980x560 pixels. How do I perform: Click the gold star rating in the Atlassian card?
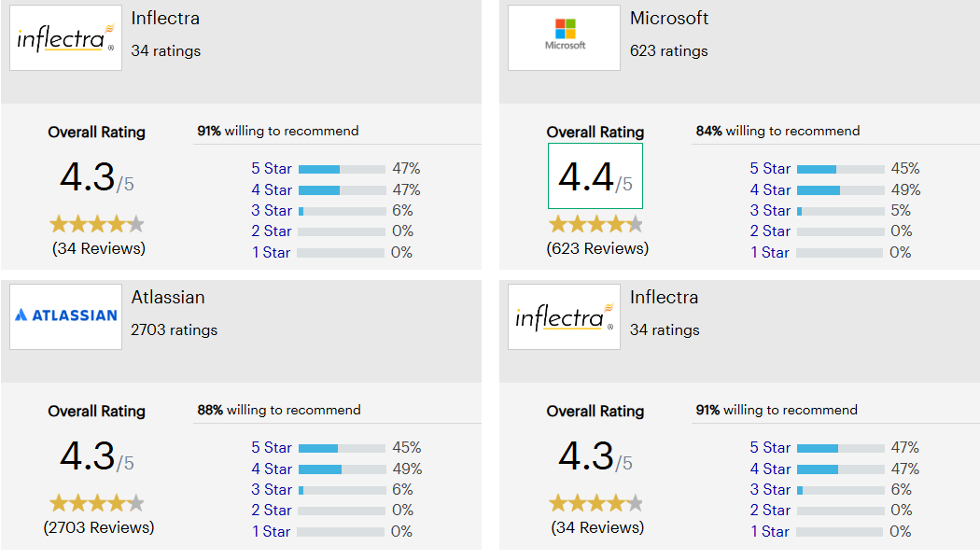click(96, 503)
